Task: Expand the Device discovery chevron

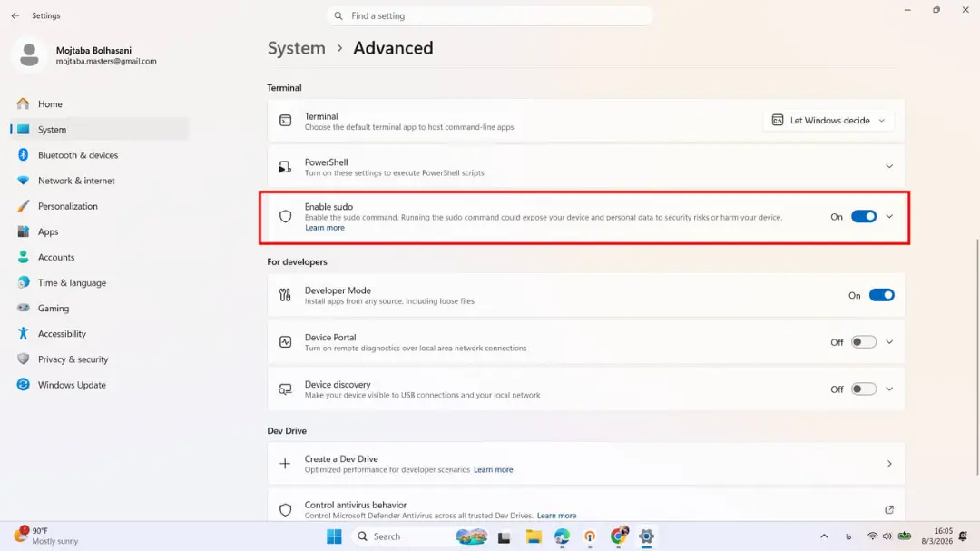Action: 888,389
